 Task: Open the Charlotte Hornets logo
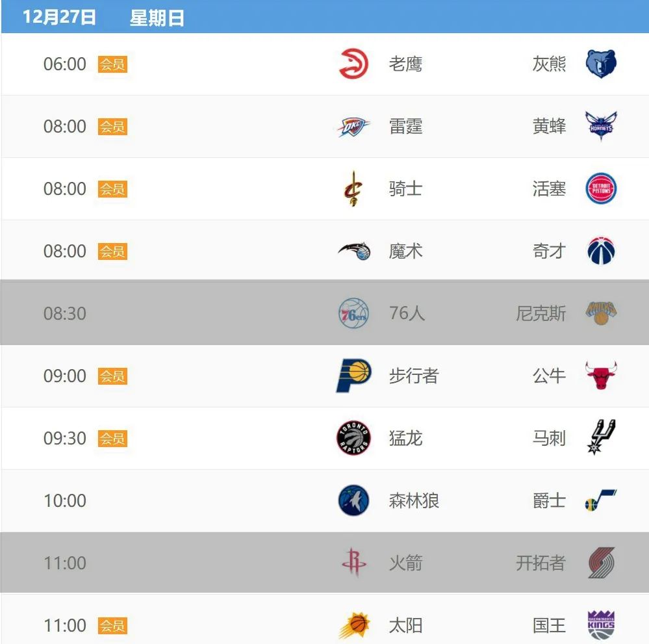[601, 126]
